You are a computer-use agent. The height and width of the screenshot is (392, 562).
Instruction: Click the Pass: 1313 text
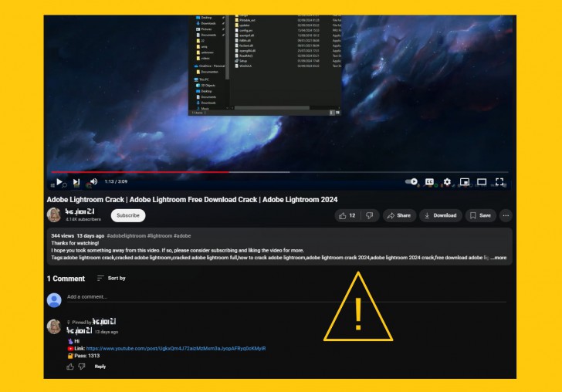tap(87, 356)
